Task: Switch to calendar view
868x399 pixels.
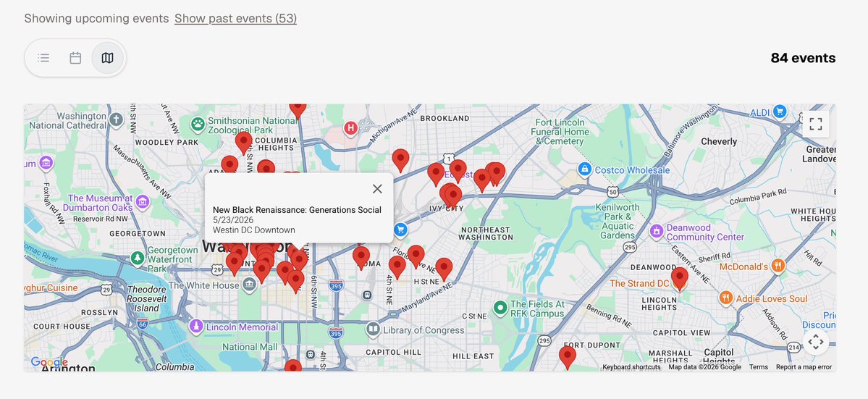Action: point(75,57)
